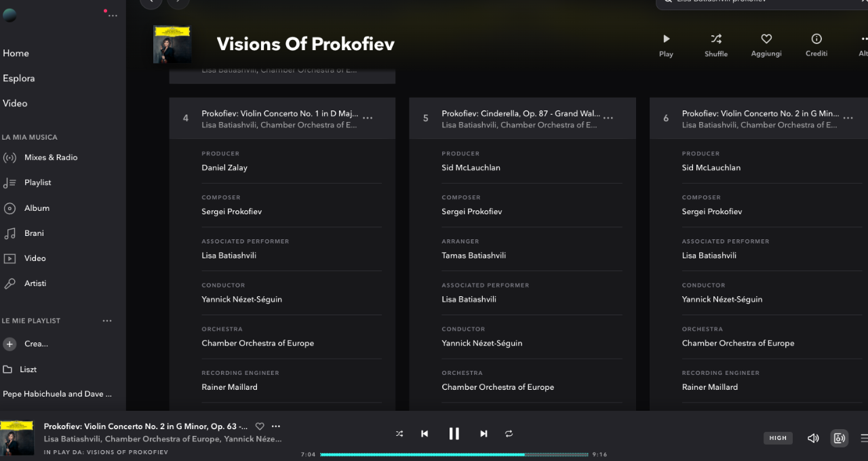Viewport: 868px width, 461px height.
Task: Click the volume speaker icon
Action: [x=813, y=438]
